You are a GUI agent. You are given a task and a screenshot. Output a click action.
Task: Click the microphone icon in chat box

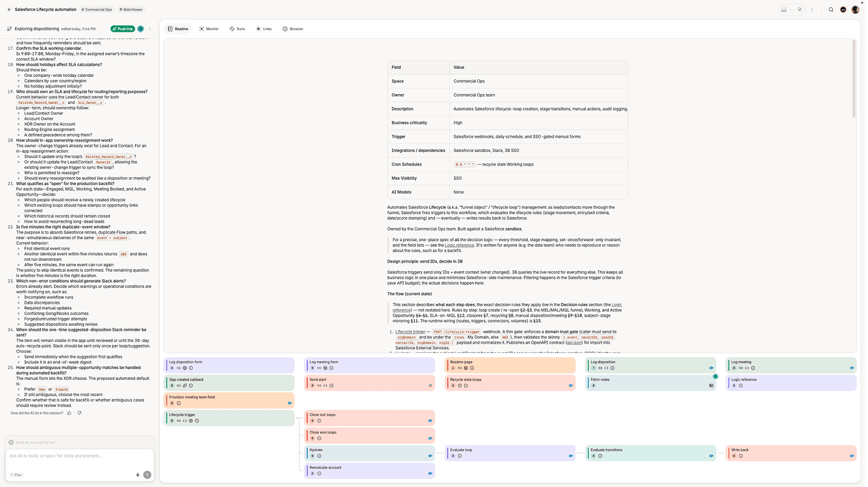click(138, 475)
